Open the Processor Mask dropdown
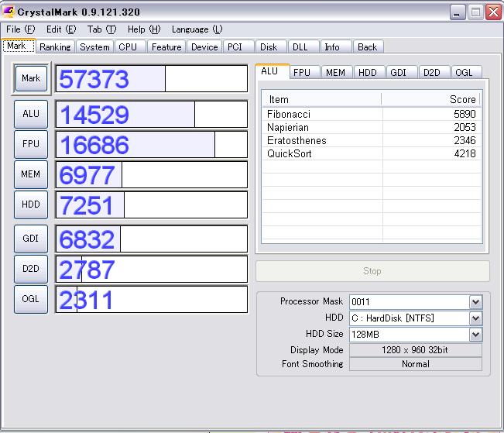Viewport: 504px width, 433px height. point(416,302)
